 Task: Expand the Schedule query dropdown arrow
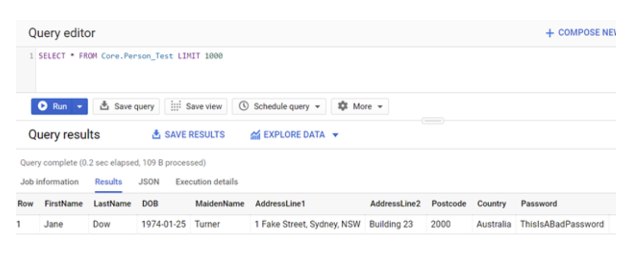click(x=318, y=107)
